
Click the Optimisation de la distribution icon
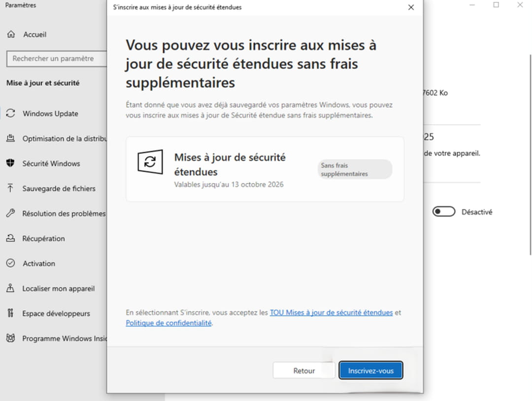pyautogui.click(x=10, y=139)
